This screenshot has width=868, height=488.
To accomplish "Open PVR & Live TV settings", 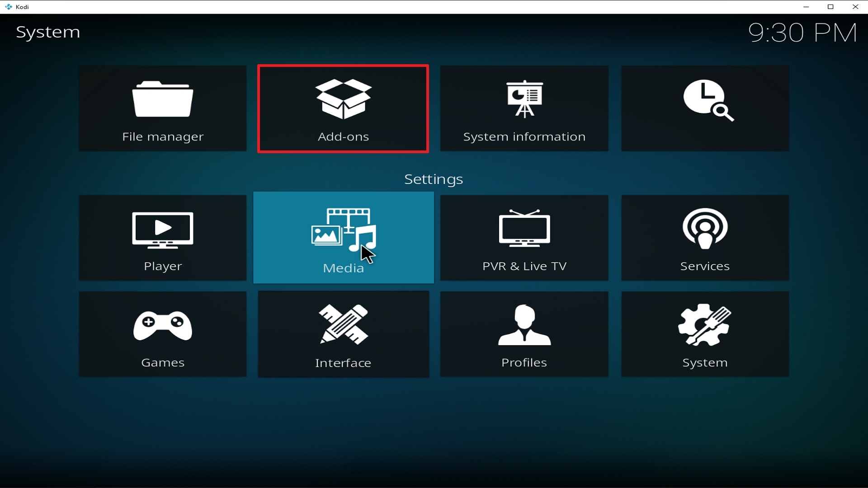I will (524, 238).
